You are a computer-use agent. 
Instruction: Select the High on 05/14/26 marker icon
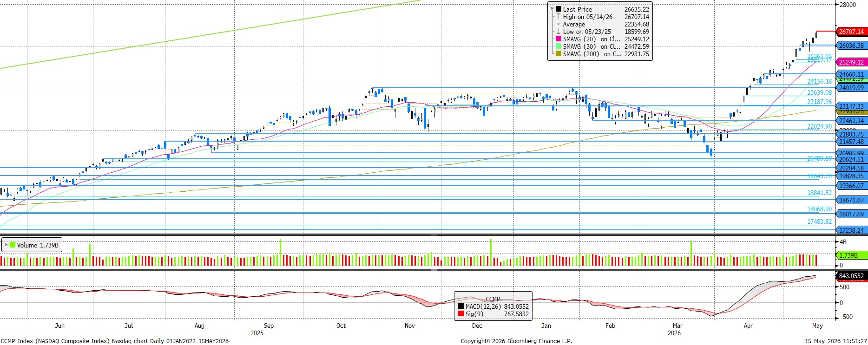559,17
